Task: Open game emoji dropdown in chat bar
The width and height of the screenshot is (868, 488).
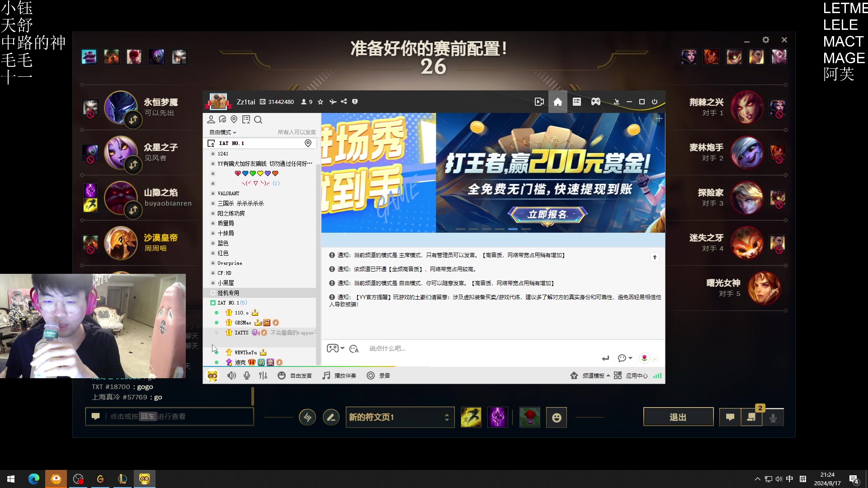Action: pyautogui.click(x=335, y=348)
